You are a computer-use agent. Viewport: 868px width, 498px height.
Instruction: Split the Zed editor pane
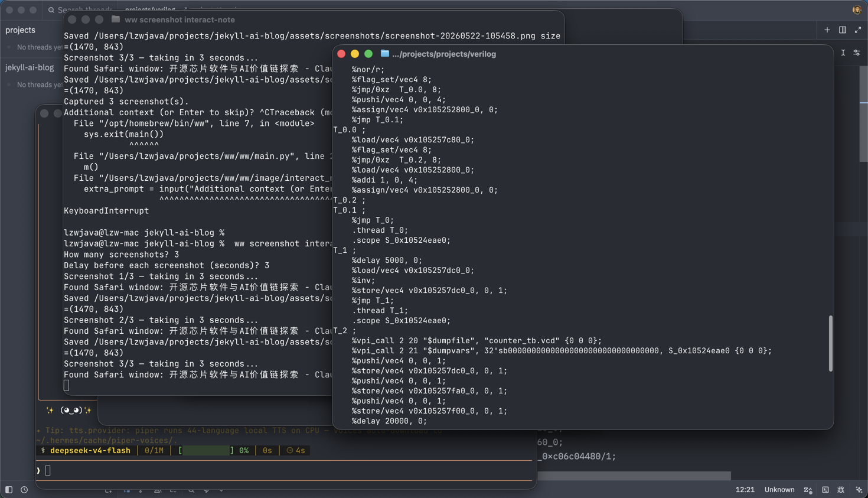[843, 30]
